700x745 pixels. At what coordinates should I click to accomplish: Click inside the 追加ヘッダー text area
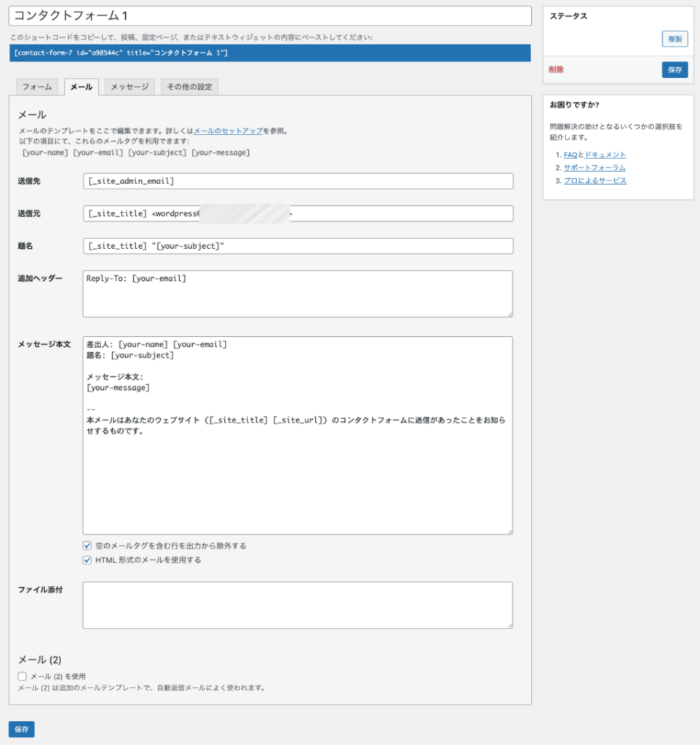298,294
